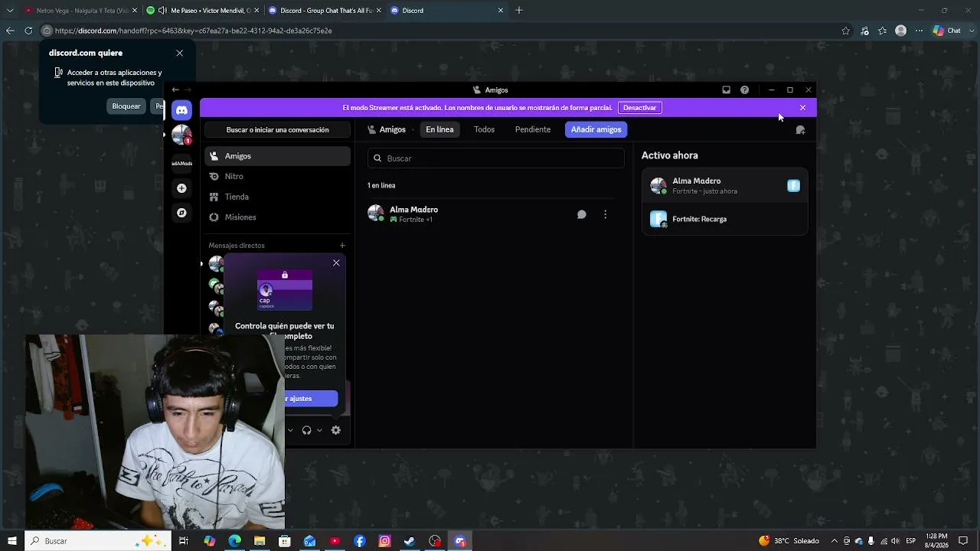The height and width of the screenshot is (551, 980).
Task: Open Discord user settings gear
Action: tap(336, 430)
